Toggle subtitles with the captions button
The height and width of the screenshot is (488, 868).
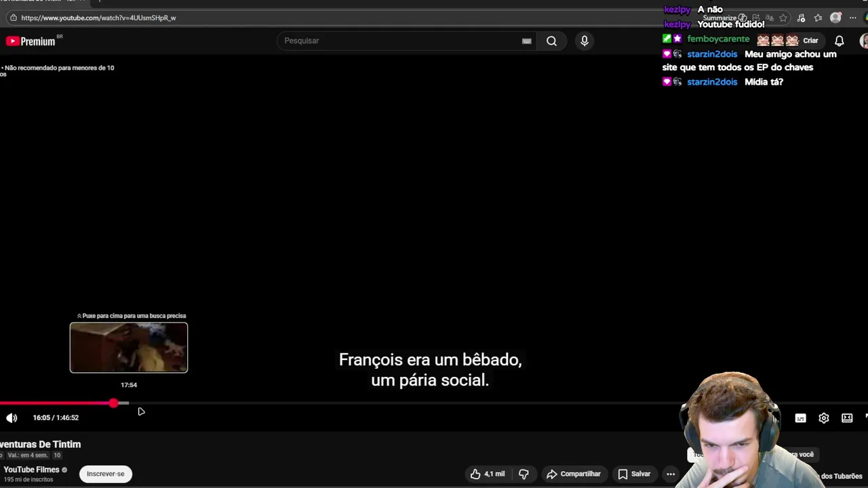pos(800,418)
